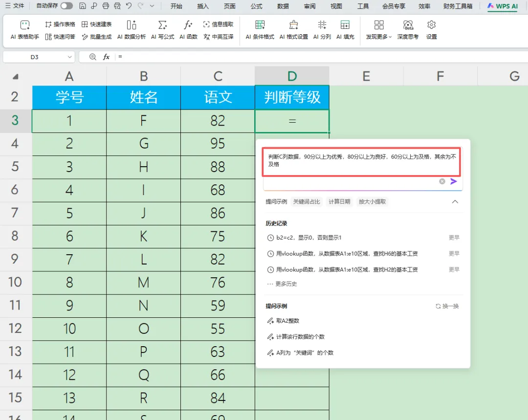Click 中英互译 tool
This screenshot has width=528, height=420.
click(218, 37)
